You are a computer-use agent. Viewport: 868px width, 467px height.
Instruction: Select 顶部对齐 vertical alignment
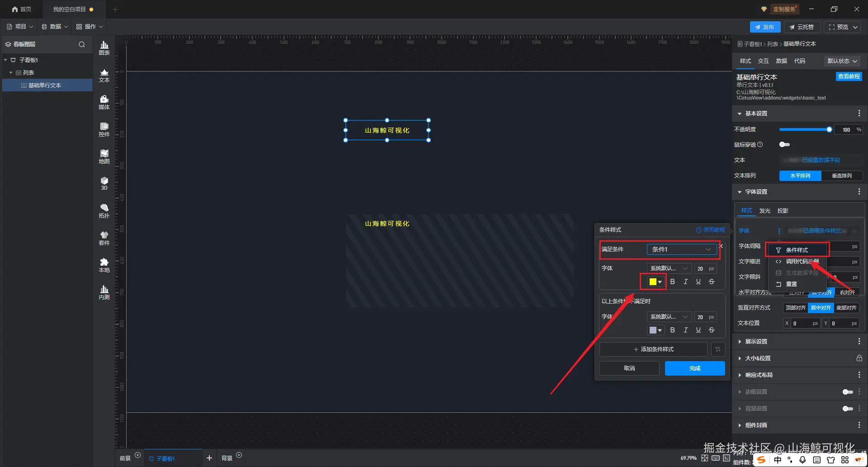point(796,308)
